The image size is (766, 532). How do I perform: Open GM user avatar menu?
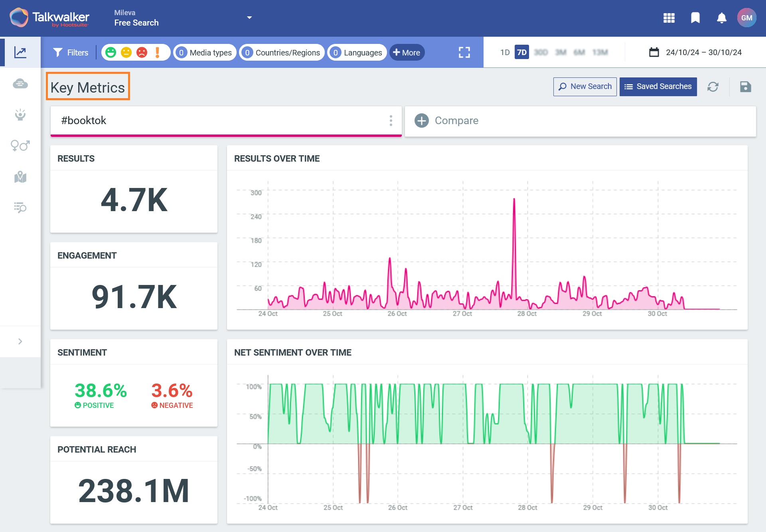746,18
